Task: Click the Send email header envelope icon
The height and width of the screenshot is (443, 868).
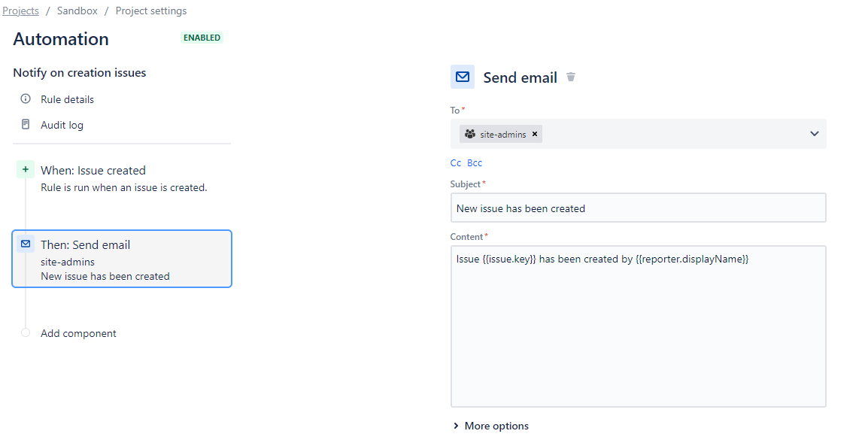Action: (x=462, y=76)
